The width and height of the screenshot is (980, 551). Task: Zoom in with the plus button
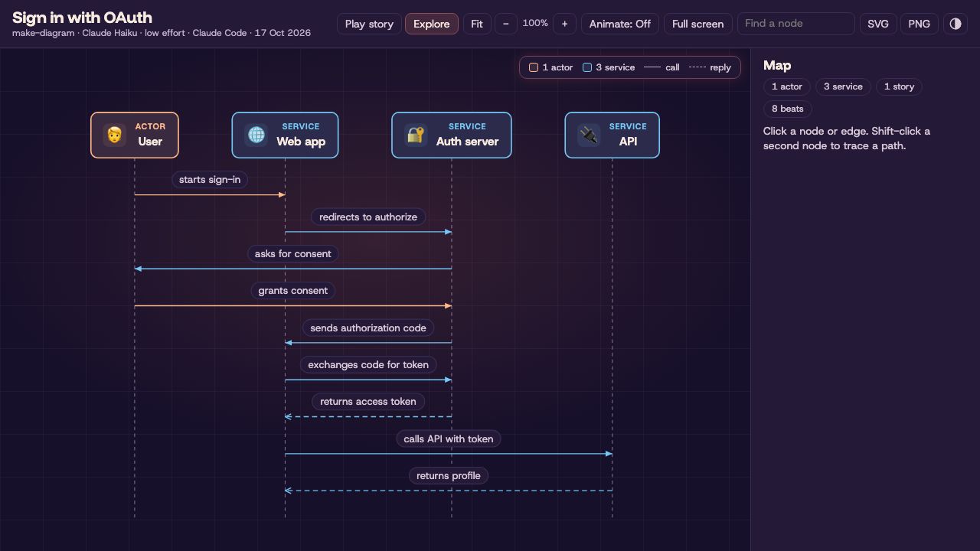point(564,24)
